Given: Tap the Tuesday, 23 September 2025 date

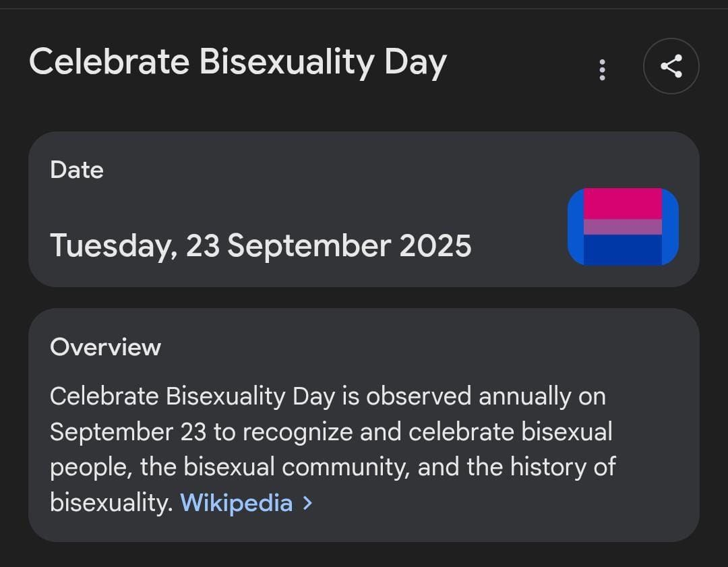Looking at the screenshot, I should 260,245.
